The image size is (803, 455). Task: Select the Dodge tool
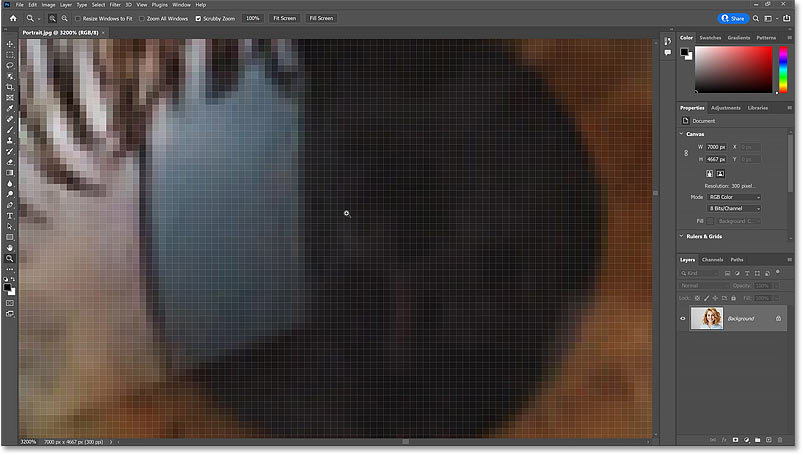click(x=10, y=194)
